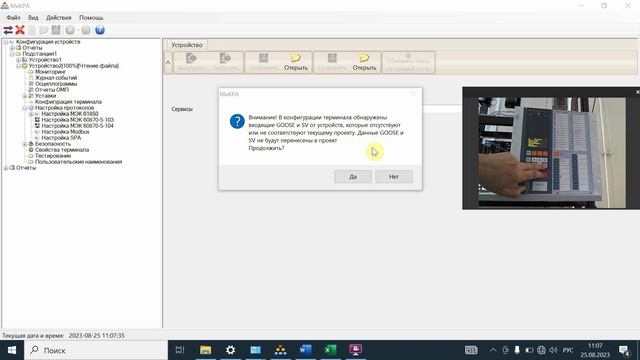640x360 pixels.
Task: Click the first Открыть folder button
Action: [x=296, y=62]
